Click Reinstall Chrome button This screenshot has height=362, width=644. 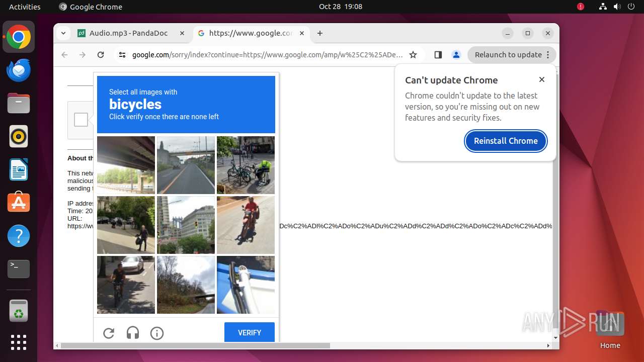(506, 141)
